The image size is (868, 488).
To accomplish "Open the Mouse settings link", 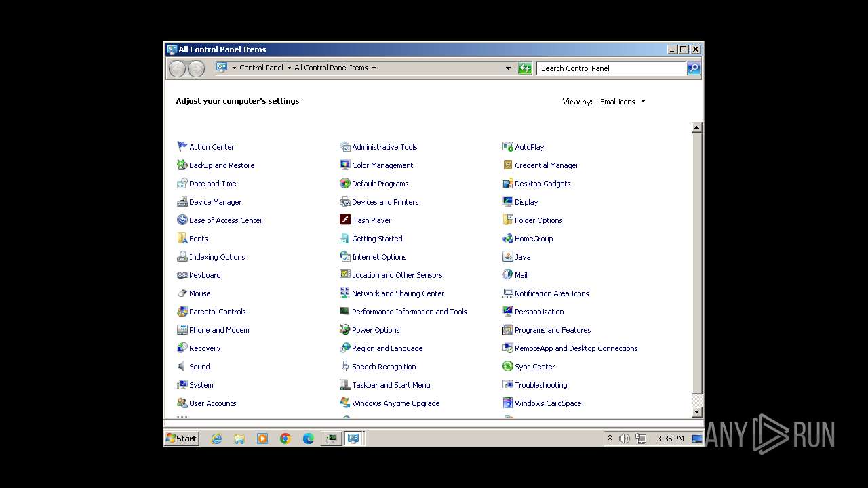I will coord(199,293).
